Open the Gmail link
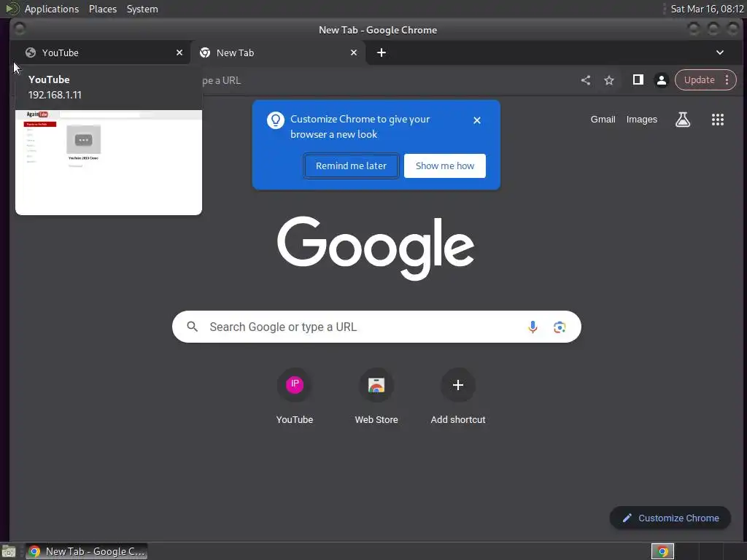The image size is (747, 560). pos(603,120)
